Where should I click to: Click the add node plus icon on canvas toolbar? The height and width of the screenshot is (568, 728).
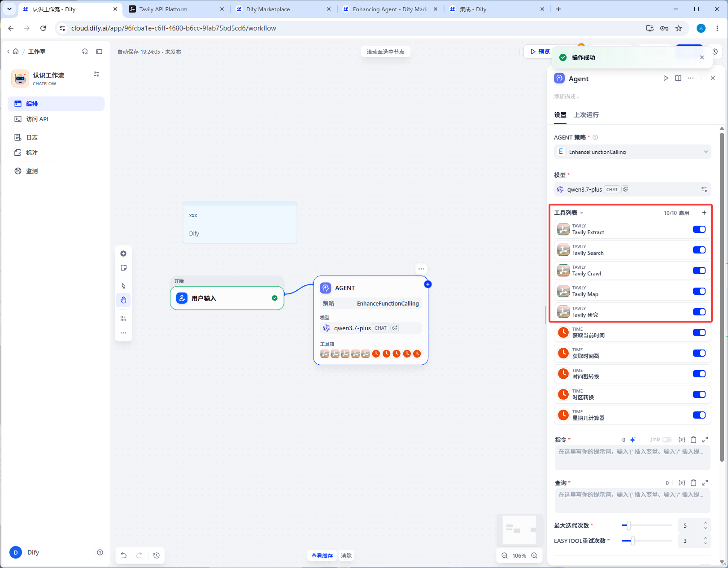123,253
